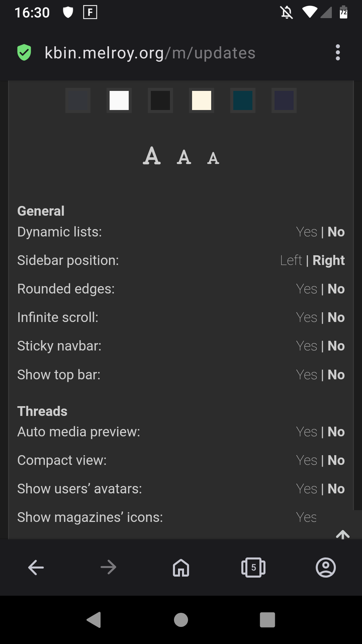Viewport: 362px width, 644px height.
Task: Pick the cream theme color swatch
Action: pos(201,100)
